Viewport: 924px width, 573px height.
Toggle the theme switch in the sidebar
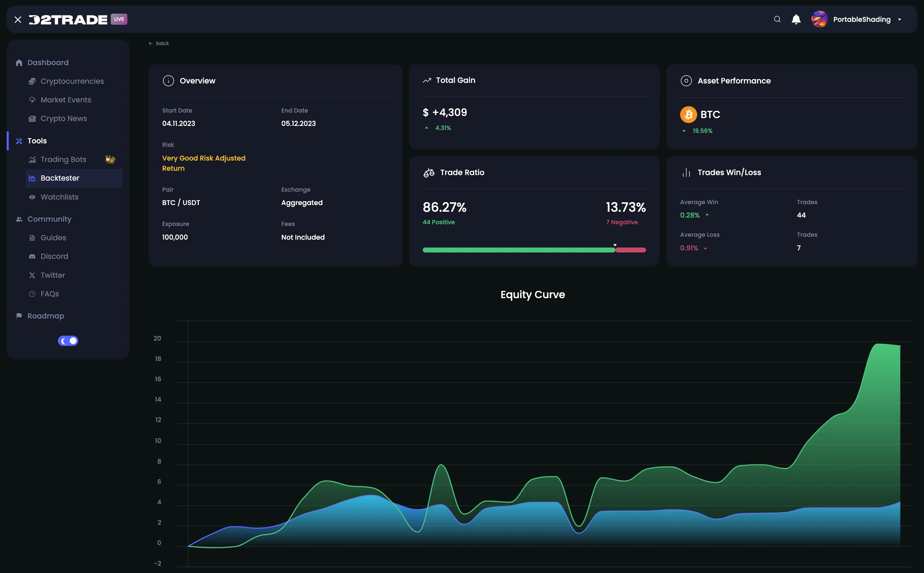(x=68, y=340)
